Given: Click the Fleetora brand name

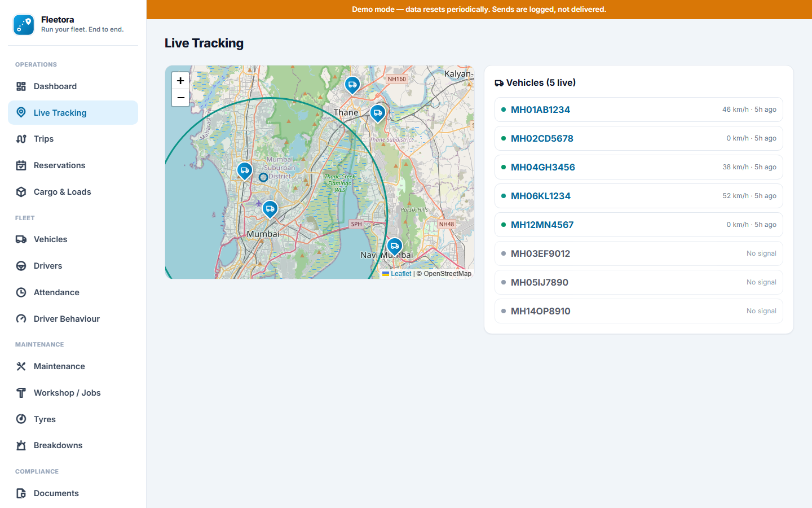Looking at the screenshot, I should (x=58, y=20).
